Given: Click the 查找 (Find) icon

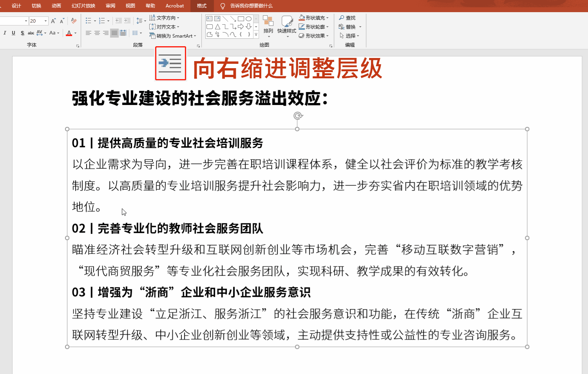Looking at the screenshot, I should [x=348, y=18].
